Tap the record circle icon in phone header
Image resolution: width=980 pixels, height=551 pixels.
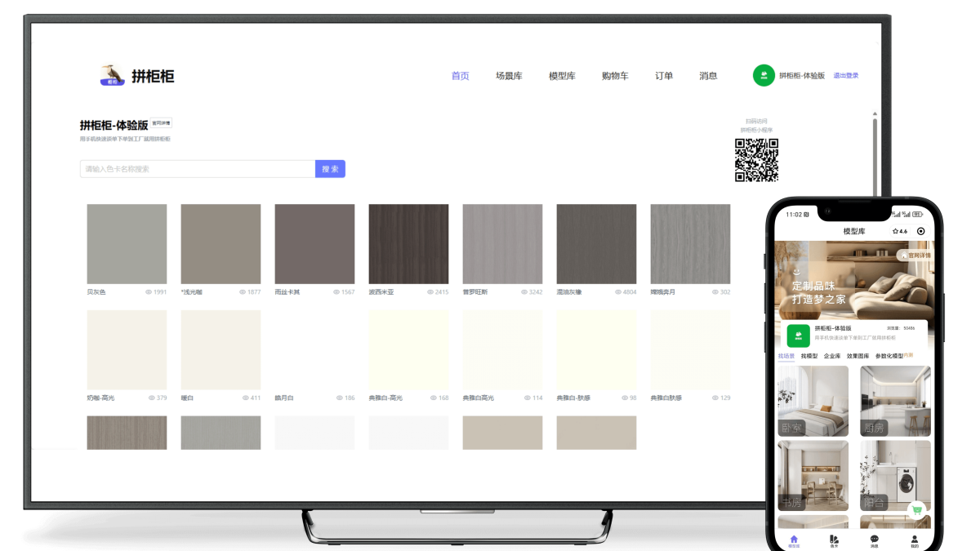tap(921, 231)
